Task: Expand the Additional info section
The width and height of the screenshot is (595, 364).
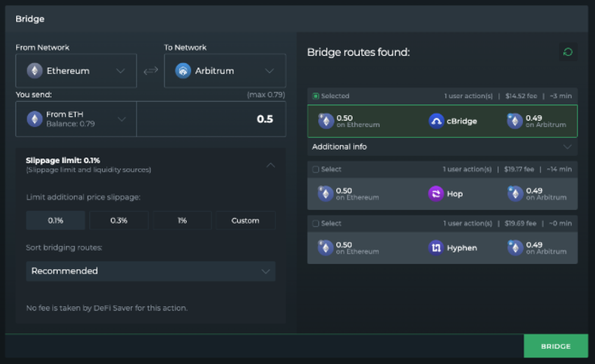Action: coord(442,147)
